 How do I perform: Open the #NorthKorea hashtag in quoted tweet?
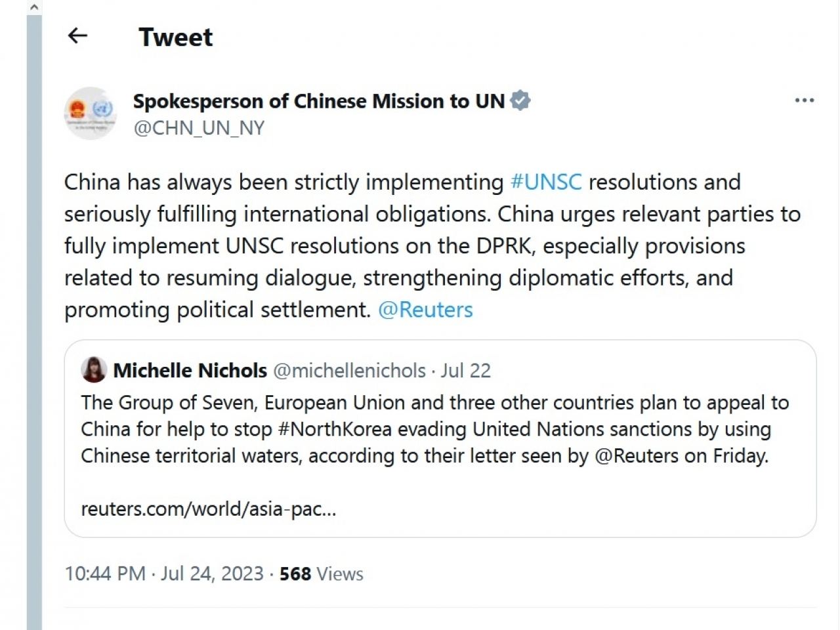(335, 429)
